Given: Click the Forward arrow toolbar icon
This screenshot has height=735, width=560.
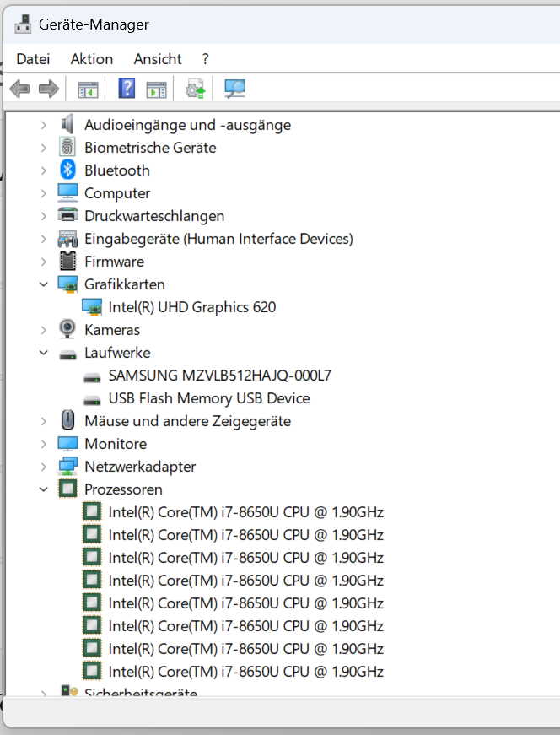Looking at the screenshot, I should tap(49, 88).
